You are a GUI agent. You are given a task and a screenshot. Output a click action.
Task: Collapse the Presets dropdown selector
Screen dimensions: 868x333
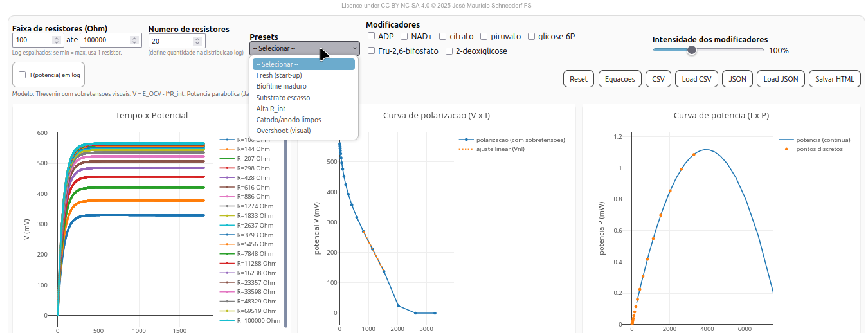click(x=304, y=48)
